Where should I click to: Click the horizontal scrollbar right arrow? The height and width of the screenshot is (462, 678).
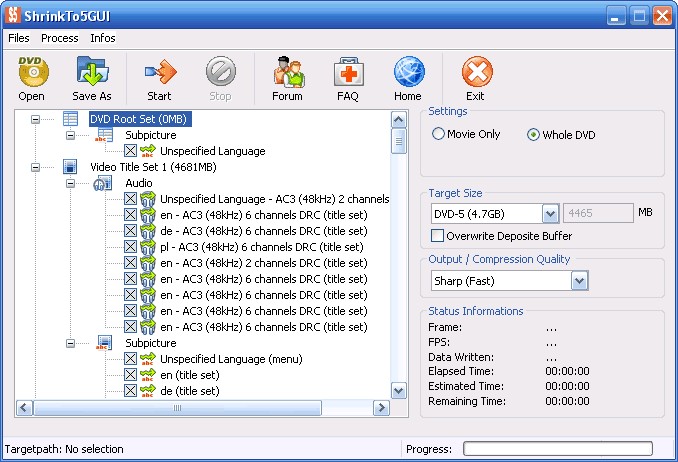coord(381,407)
